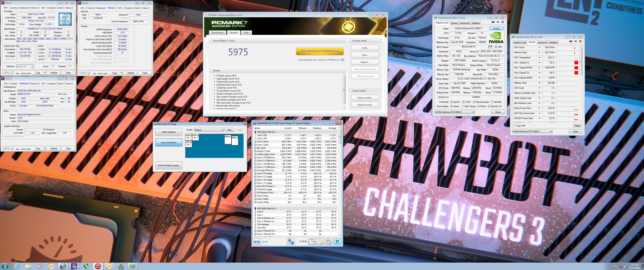This screenshot has width=644, height=270.
Task: Click HWiNFO logging sheet-with-plus icon
Action: (320, 241)
